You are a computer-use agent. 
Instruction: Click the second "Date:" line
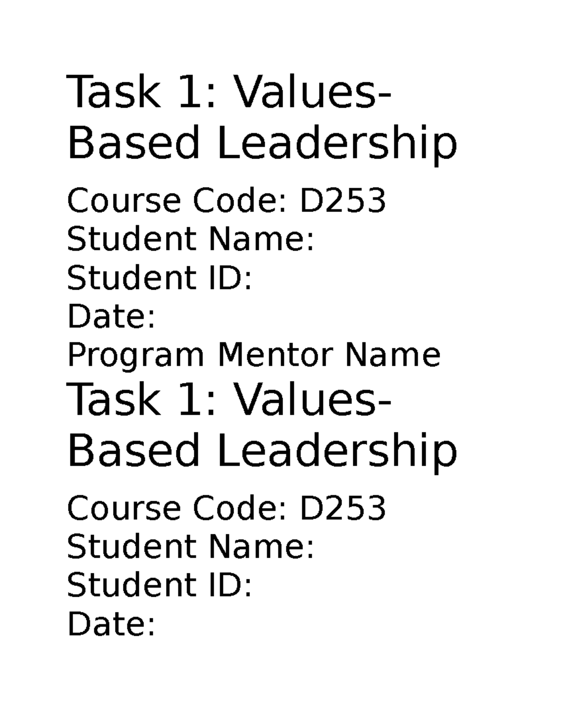(x=111, y=624)
